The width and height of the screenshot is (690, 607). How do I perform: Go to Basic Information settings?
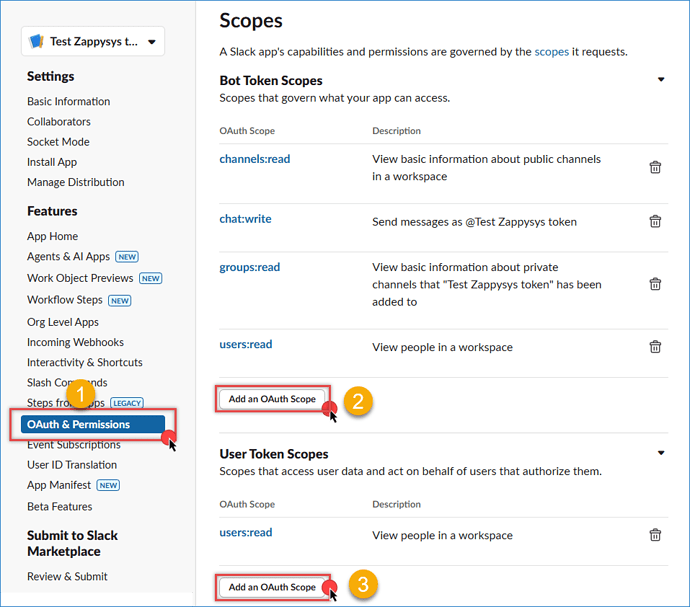point(69,101)
